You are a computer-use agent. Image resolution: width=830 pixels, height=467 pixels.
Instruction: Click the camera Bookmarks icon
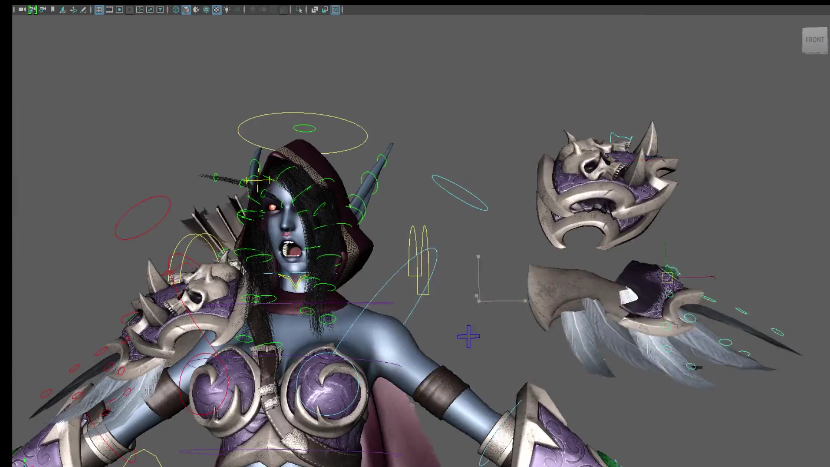pos(52,10)
